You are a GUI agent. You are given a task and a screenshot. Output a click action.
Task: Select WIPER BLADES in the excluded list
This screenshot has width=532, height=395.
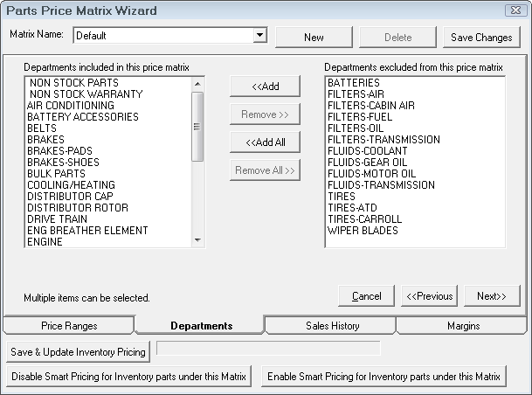363,231
